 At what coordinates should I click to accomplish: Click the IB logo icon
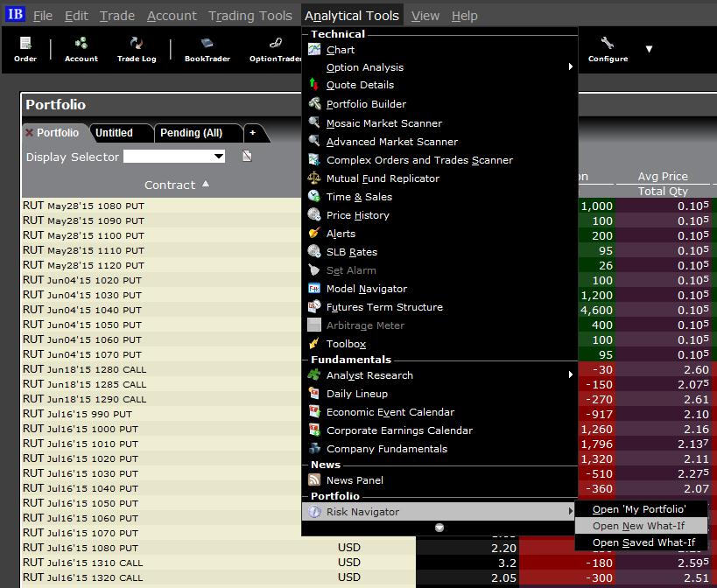tap(15, 14)
